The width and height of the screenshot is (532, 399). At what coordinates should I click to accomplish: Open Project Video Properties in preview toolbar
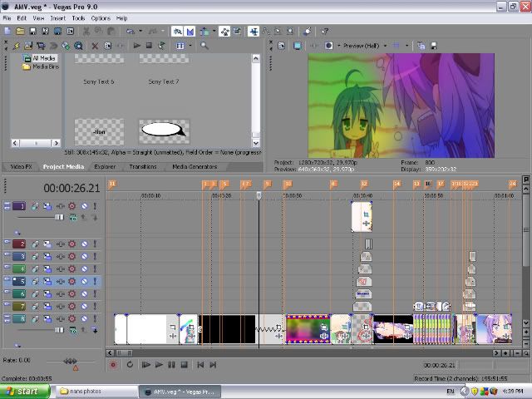click(281, 46)
